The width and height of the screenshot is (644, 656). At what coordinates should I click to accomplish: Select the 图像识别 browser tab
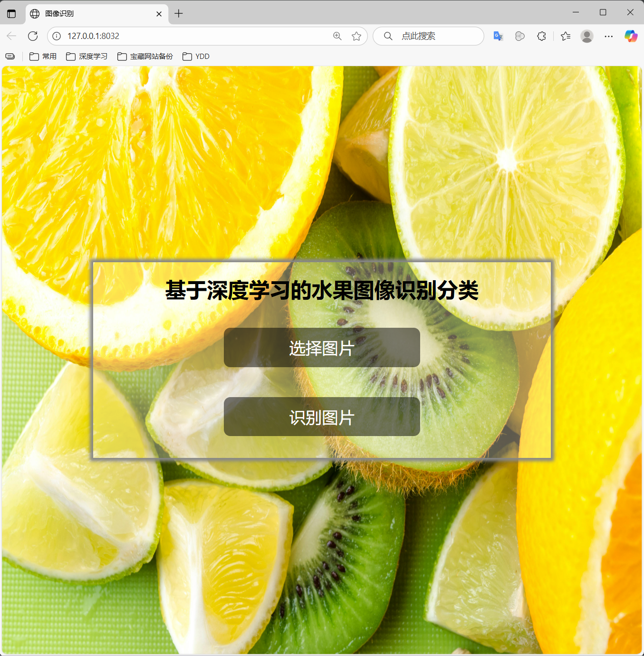point(97,14)
